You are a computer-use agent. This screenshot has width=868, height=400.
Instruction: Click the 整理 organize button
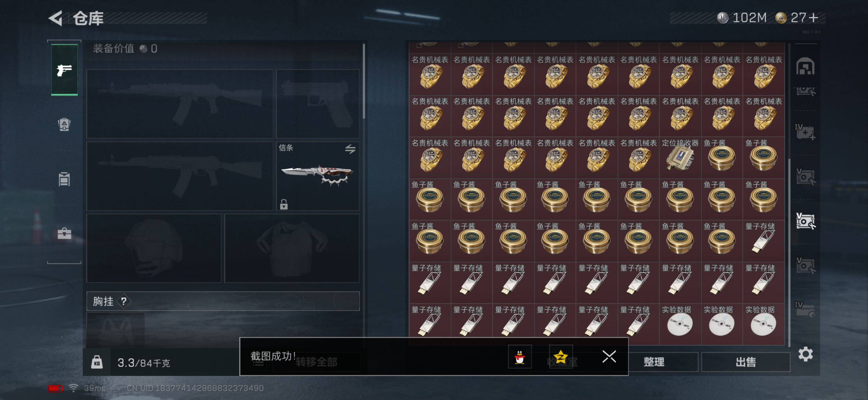tap(654, 362)
